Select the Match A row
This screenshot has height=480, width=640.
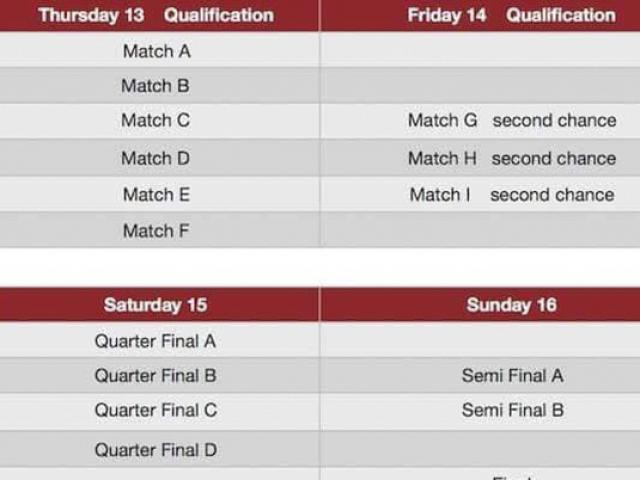pos(156,51)
